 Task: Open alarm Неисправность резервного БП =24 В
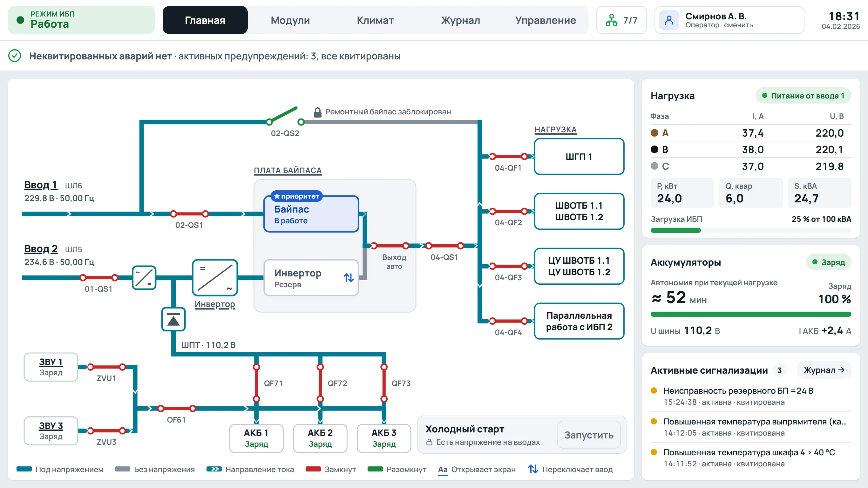coord(751,396)
